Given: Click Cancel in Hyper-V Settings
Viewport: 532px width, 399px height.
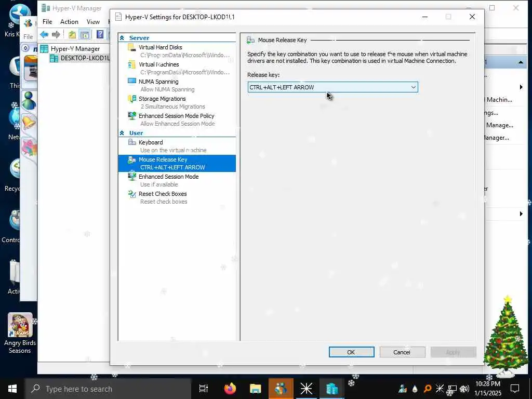Looking at the screenshot, I should pos(402,352).
